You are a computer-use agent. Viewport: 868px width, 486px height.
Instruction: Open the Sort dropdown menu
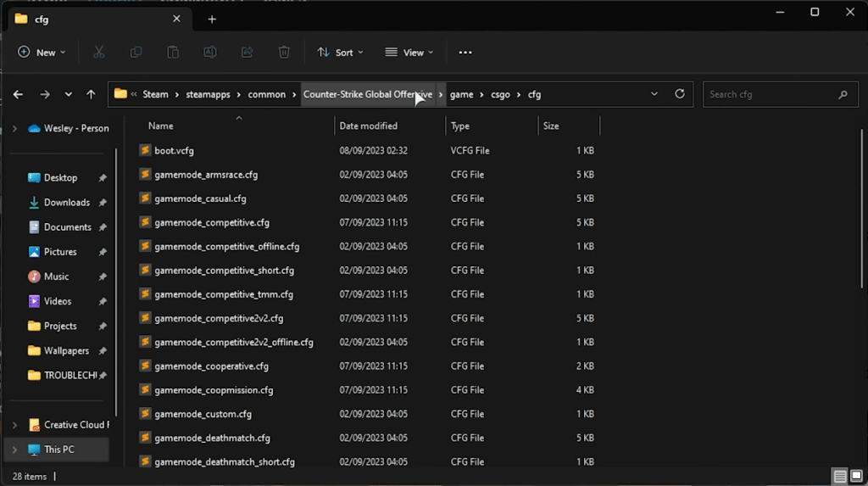340,52
